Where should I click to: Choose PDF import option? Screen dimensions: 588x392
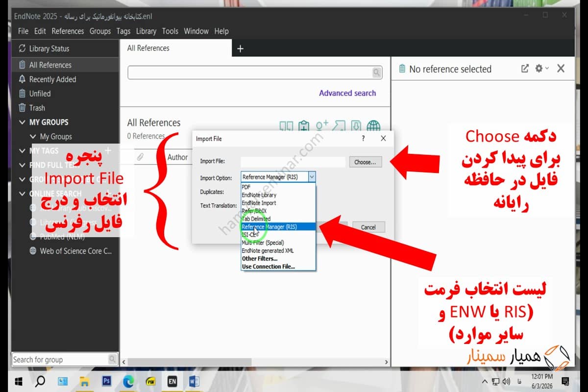[278, 187]
